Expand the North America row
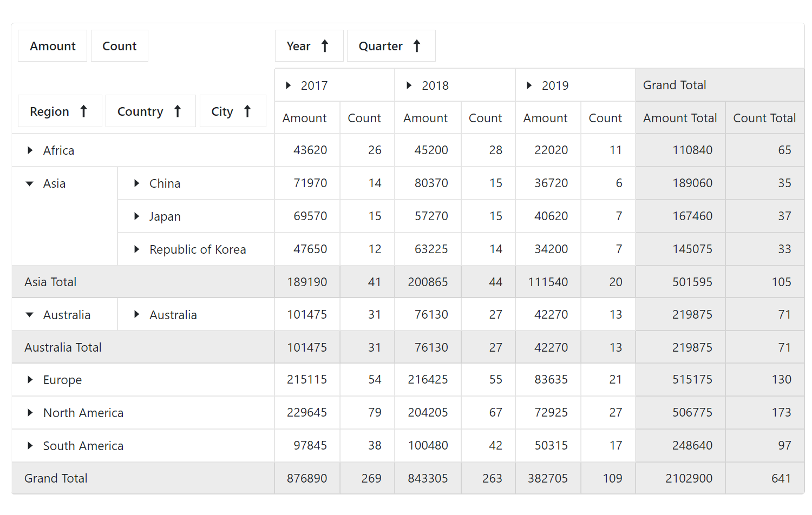The height and width of the screenshot is (515, 812). tap(30, 413)
